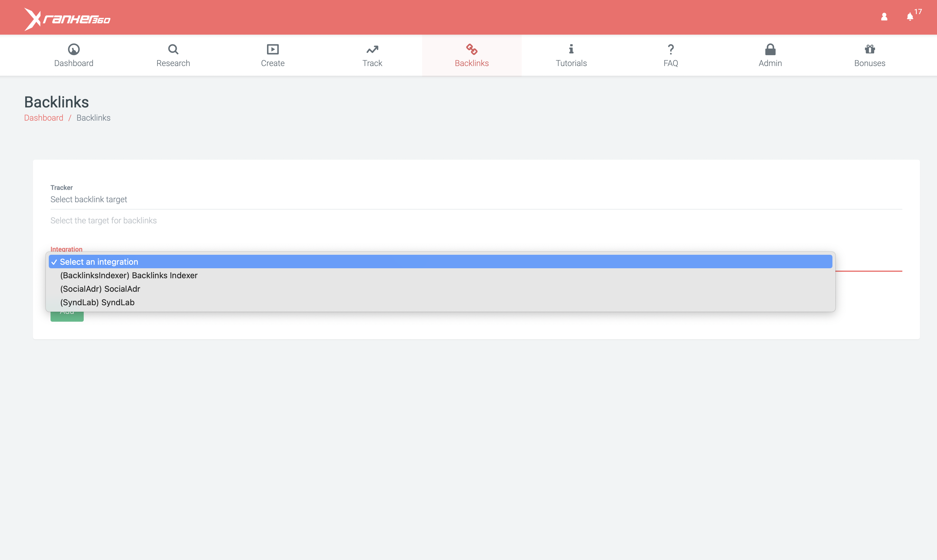
Task: Click the Tracker field label
Action: [x=62, y=188]
